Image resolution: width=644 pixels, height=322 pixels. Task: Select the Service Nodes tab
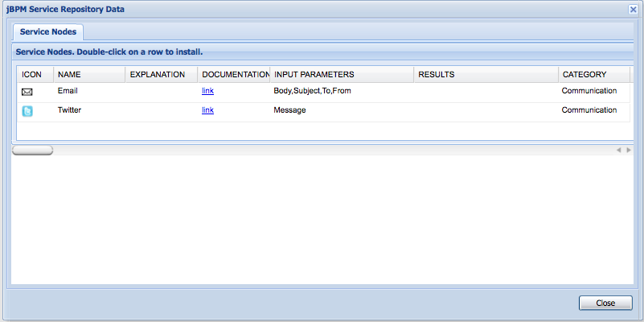(48, 31)
